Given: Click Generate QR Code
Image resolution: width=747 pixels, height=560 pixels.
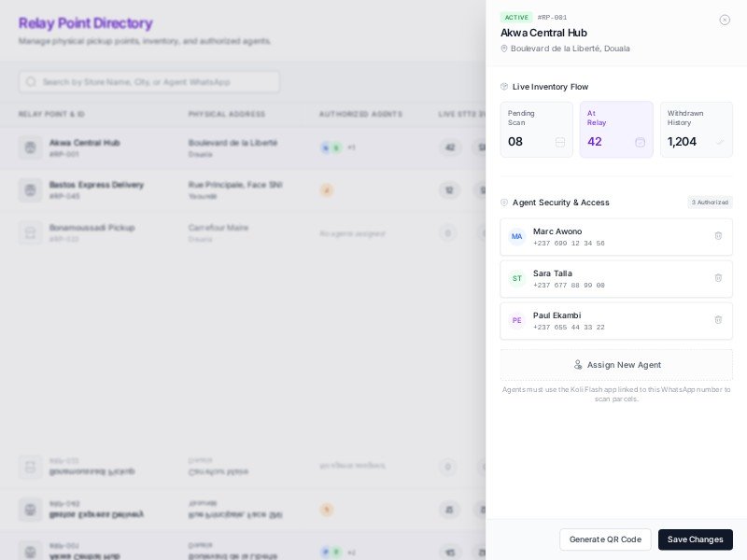Looking at the screenshot, I should 605,539.
